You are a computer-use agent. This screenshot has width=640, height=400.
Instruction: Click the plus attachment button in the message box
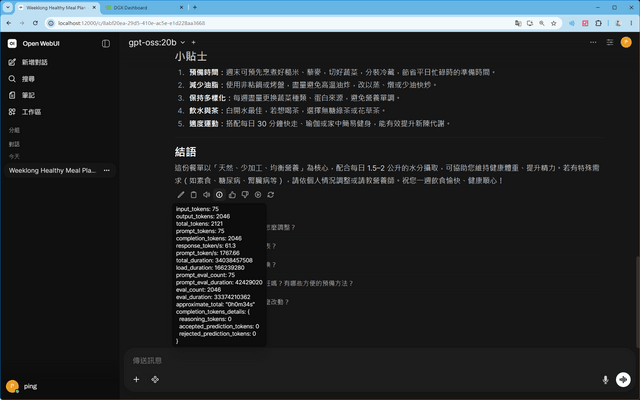136,380
